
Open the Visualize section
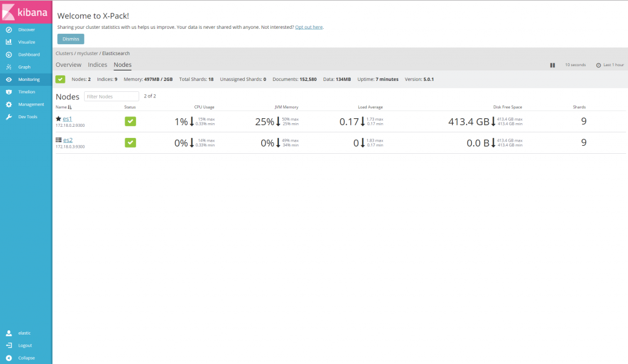coord(26,42)
